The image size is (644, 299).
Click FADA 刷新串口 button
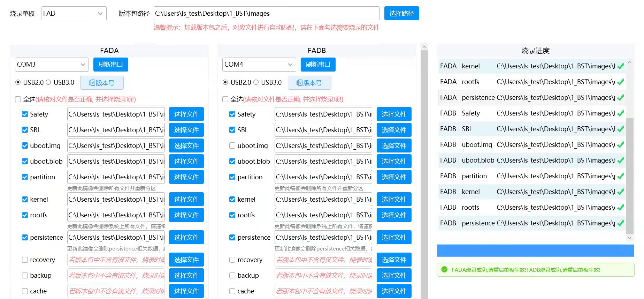point(110,65)
